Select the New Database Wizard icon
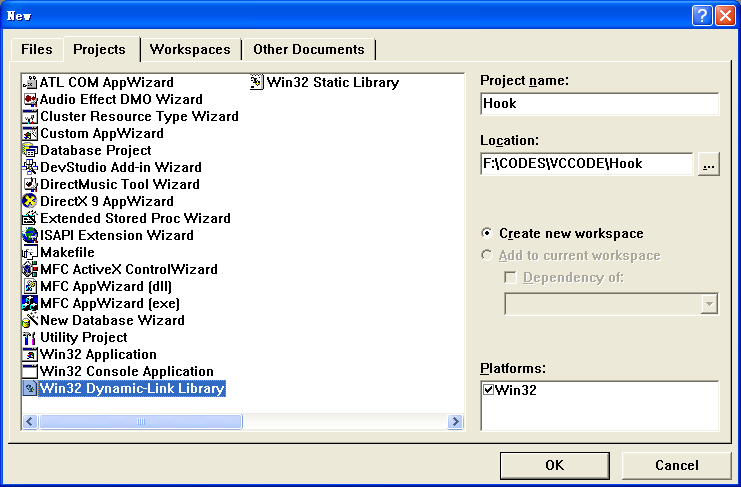The width and height of the screenshot is (741, 487). point(30,320)
